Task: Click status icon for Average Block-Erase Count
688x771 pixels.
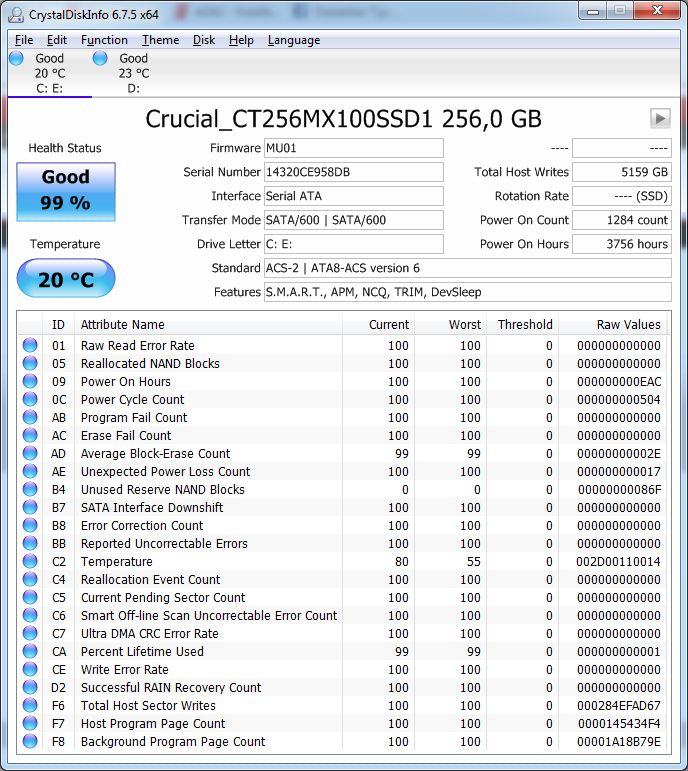Action: 30,453
